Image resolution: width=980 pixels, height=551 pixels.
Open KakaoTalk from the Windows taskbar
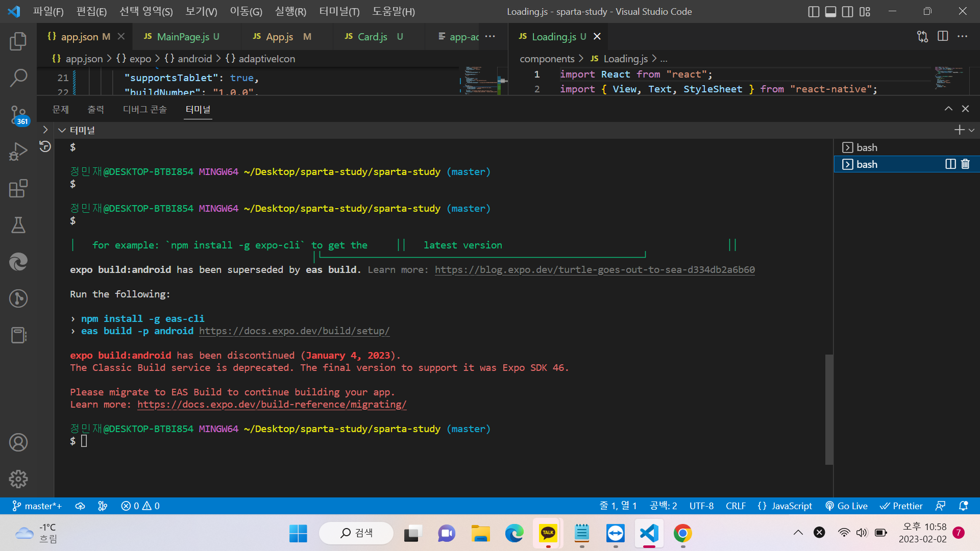click(x=548, y=533)
